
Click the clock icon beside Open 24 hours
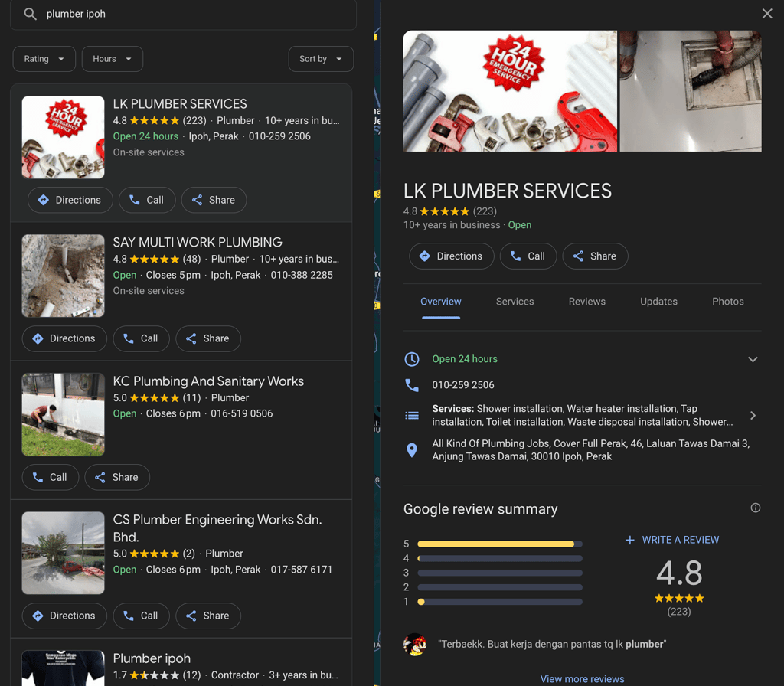pos(411,359)
